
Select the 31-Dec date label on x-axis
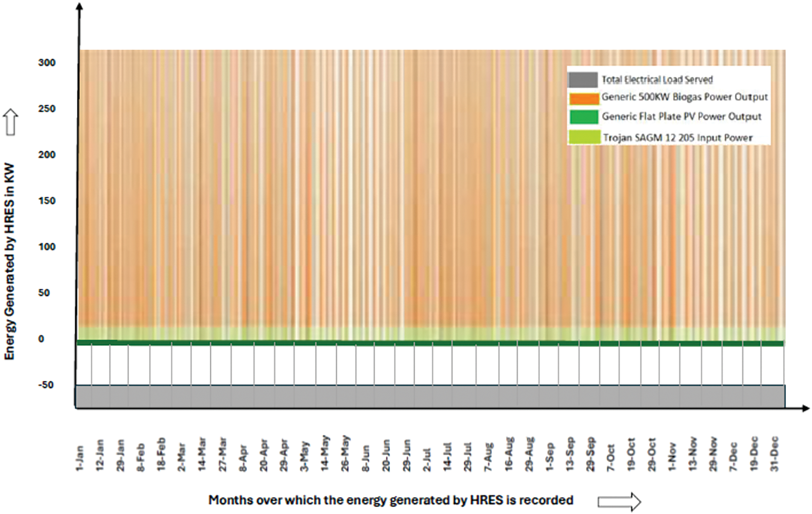(774, 454)
